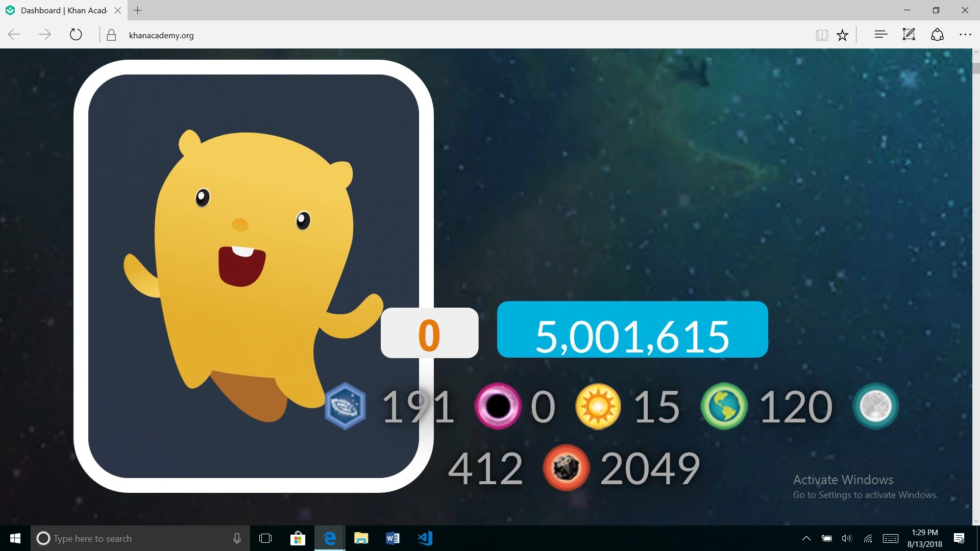Click the Meteorite badge icon
This screenshot has height=551, width=980.
(x=566, y=468)
